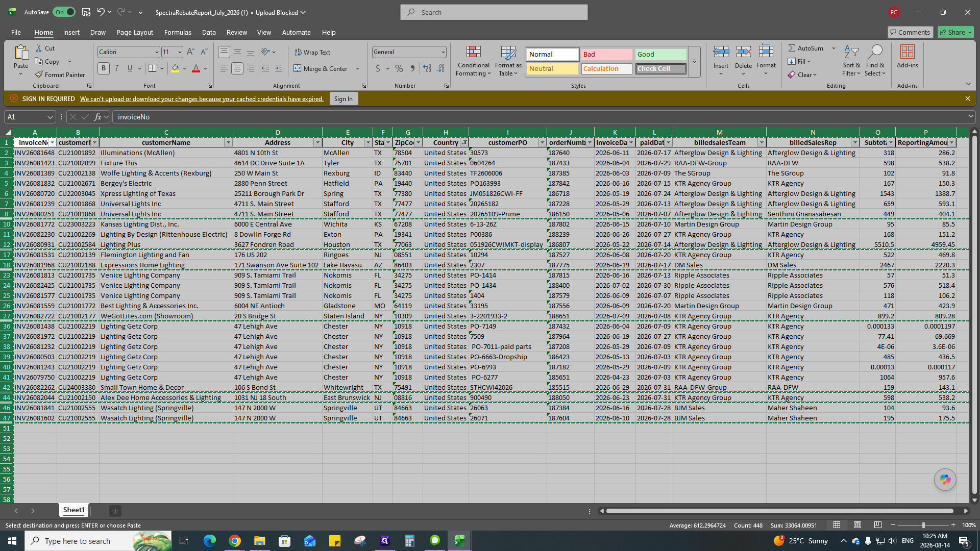Image resolution: width=980 pixels, height=551 pixels.
Task: Click the Sort & Filter icon
Action: click(x=851, y=52)
